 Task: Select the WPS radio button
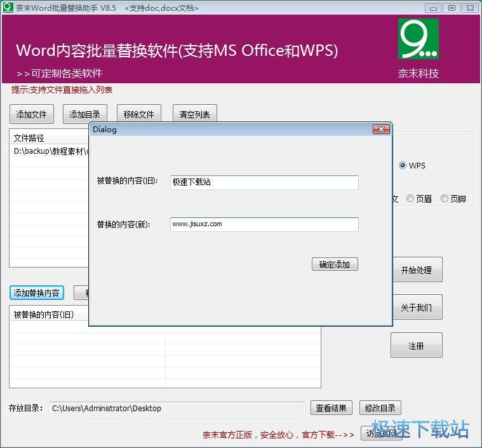tap(412, 166)
